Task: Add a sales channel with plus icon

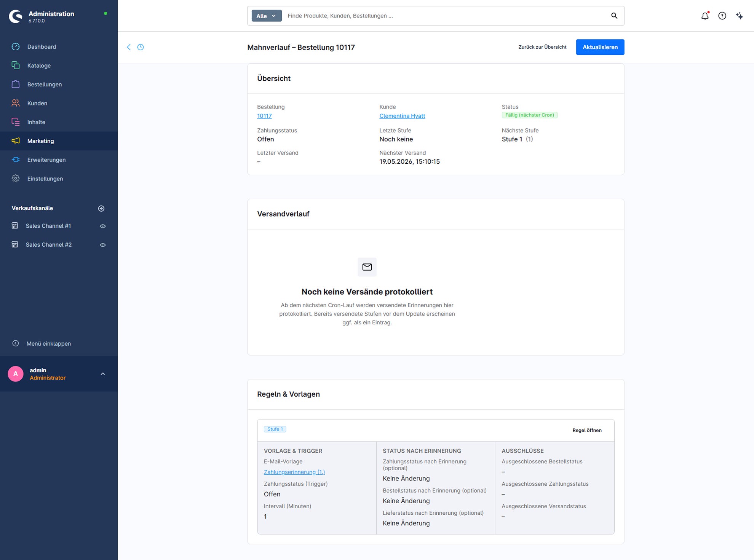Action: 101,208
